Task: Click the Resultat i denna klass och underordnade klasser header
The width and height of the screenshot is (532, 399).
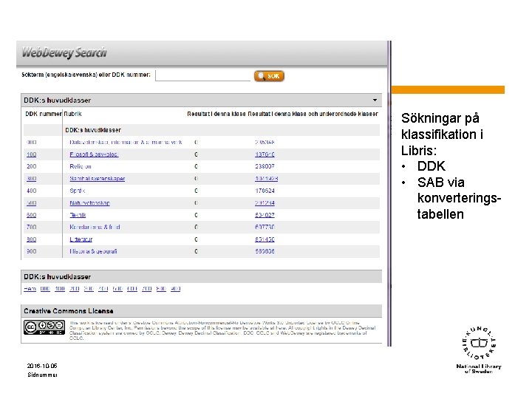Action: coord(313,114)
